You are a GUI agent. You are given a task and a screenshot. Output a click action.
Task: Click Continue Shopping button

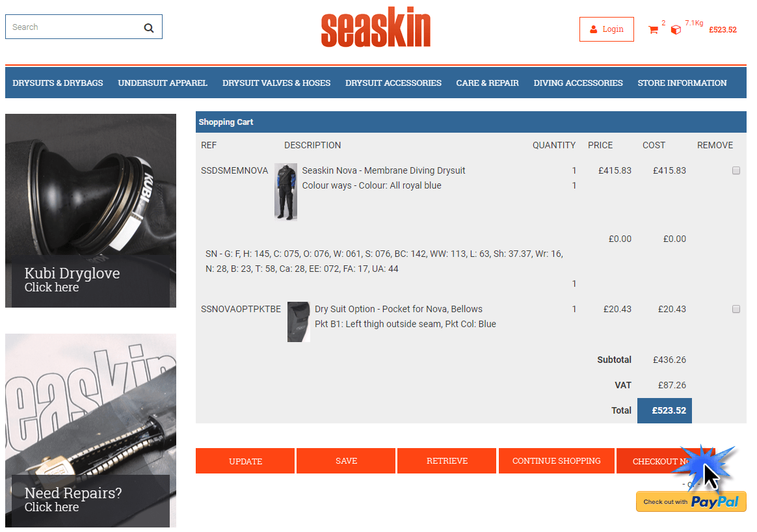pyautogui.click(x=557, y=461)
